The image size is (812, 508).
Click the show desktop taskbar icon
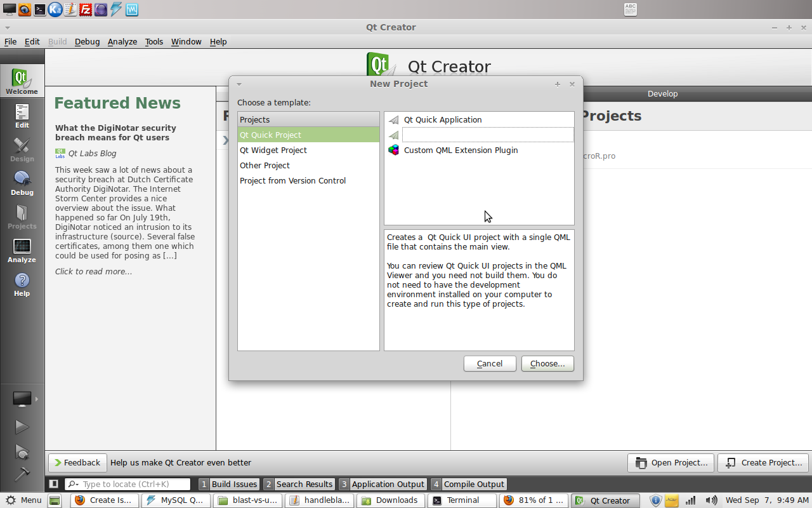[x=55, y=500]
